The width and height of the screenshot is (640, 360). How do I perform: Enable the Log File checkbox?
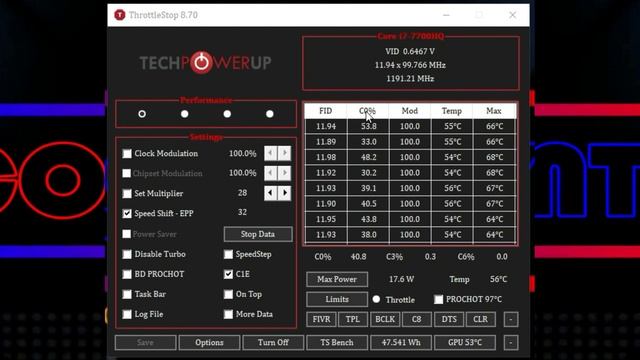[x=127, y=314]
